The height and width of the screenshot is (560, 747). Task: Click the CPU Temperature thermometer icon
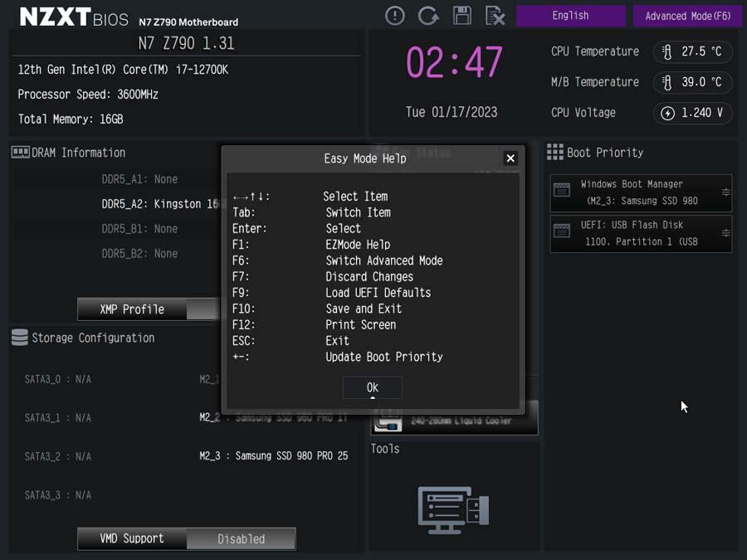click(667, 51)
